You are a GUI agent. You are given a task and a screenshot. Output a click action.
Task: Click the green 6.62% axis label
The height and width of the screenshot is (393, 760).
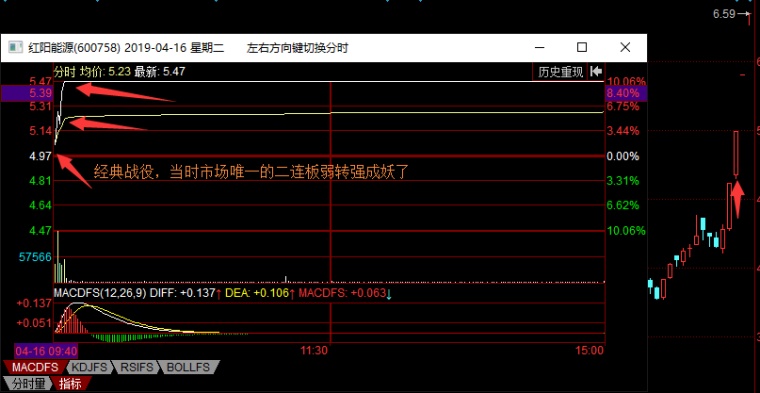point(623,205)
